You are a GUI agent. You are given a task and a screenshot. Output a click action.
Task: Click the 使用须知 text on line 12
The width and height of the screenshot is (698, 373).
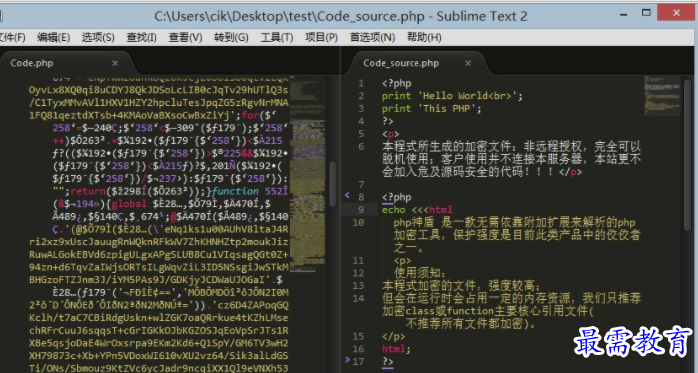coord(420,273)
